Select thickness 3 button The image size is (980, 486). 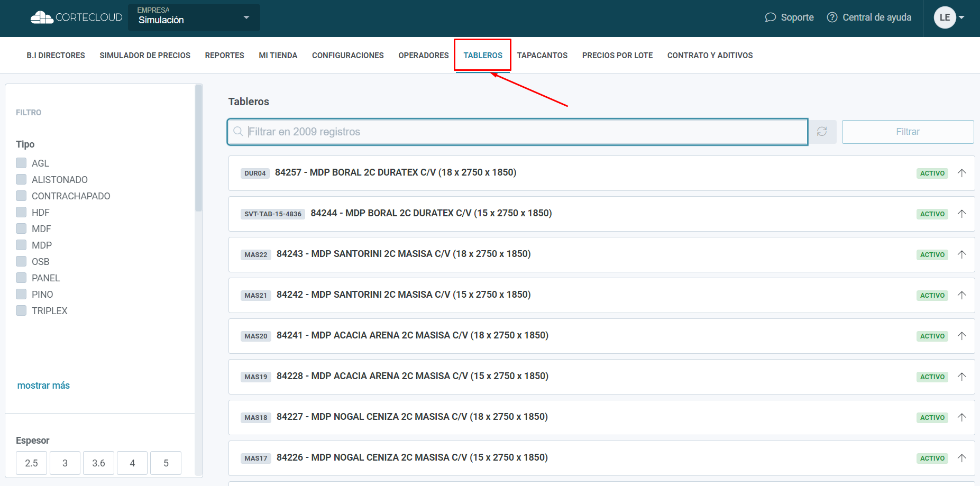[65, 463]
